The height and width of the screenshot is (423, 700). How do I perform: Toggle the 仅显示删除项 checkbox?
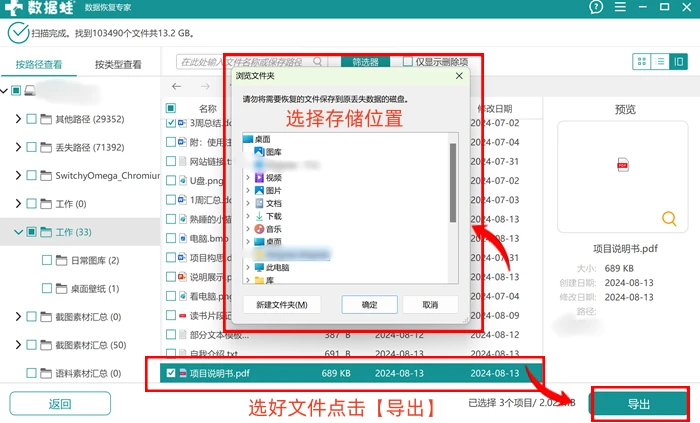tap(408, 62)
